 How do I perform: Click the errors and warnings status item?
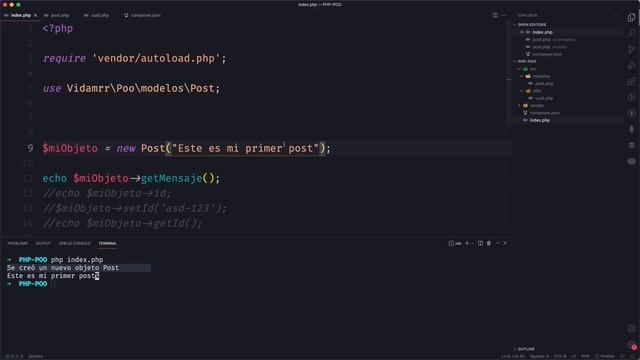(x=13, y=356)
